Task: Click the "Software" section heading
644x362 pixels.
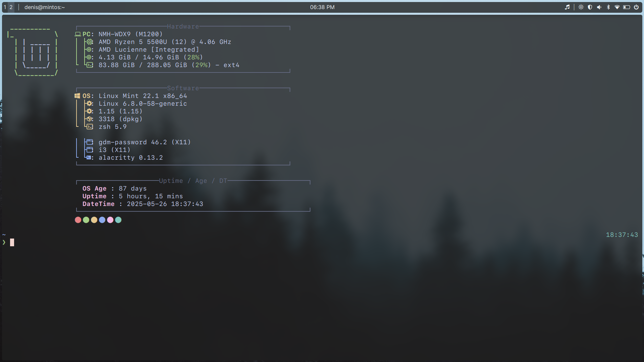Action: coord(183,88)
